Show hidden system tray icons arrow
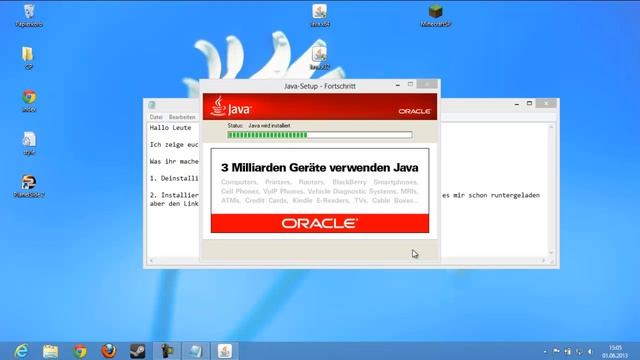The image size is (640, 360). point(545,351)
